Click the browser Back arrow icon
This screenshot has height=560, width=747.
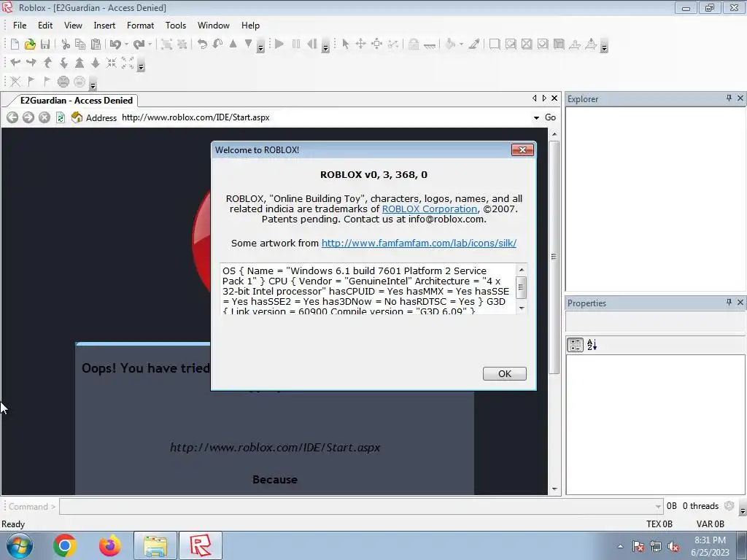click(x=12, y=117)
